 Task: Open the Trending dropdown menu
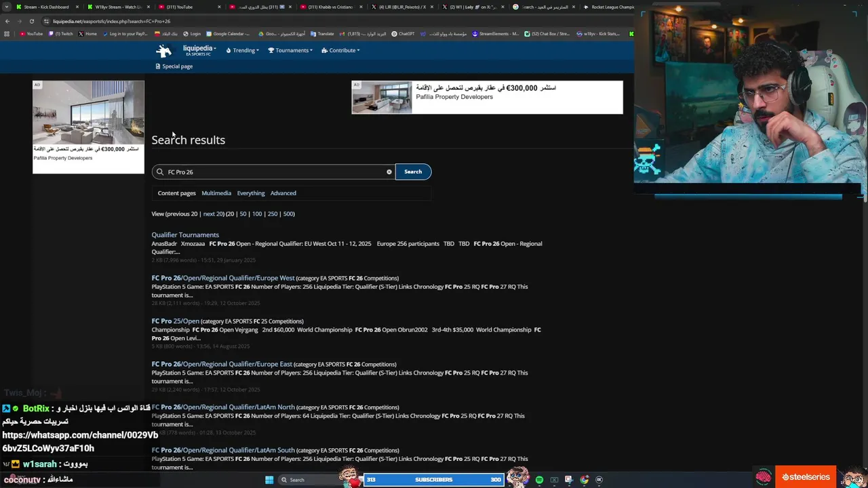tap(243, 50)
